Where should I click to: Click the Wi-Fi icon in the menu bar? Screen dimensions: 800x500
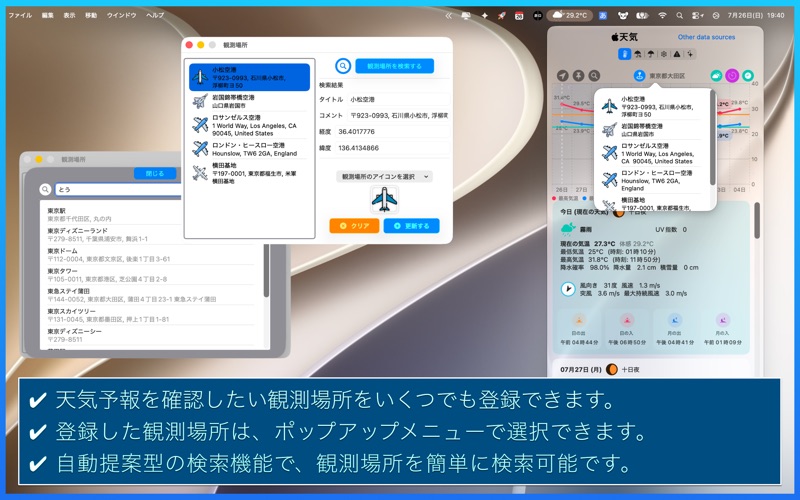coord(662,15)
